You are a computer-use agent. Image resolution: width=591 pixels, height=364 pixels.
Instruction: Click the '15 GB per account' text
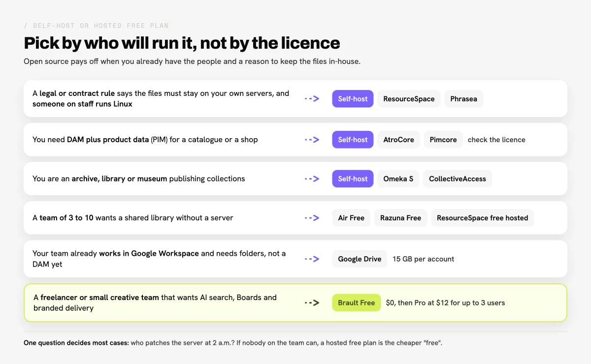pos(423,259)
